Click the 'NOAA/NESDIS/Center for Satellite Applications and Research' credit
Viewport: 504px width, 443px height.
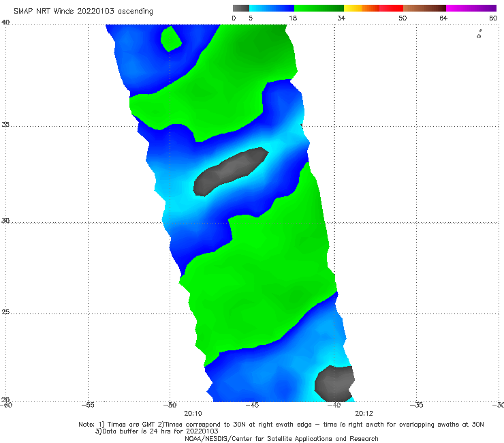coord(281,439)
